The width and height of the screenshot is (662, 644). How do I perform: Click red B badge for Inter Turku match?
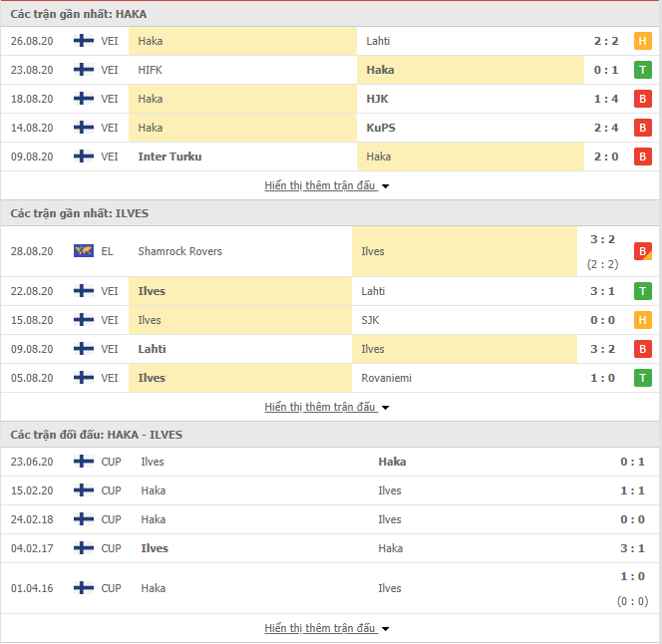click(x=643, y=157)
